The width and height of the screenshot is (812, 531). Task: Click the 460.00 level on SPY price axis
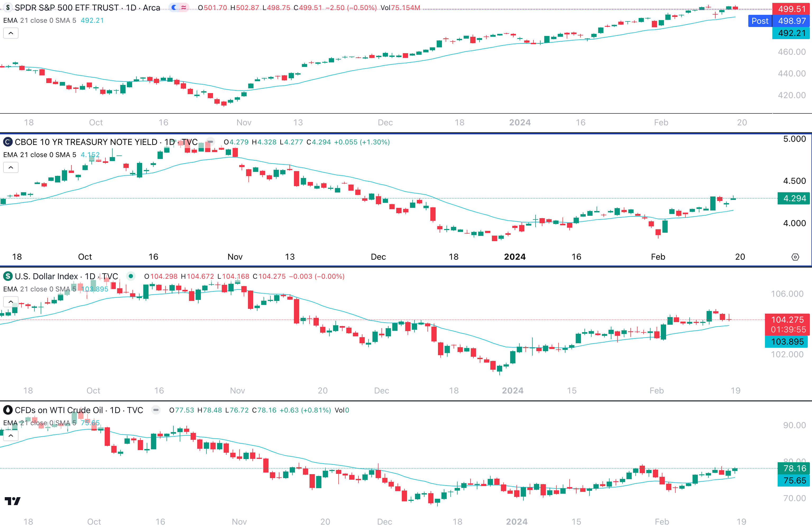coord(792,52)
